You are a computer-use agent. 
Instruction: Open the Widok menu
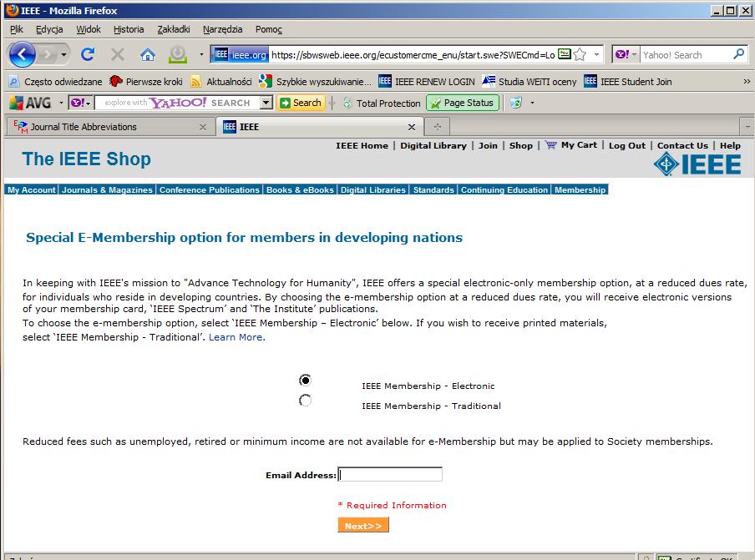tap(89, 29)
